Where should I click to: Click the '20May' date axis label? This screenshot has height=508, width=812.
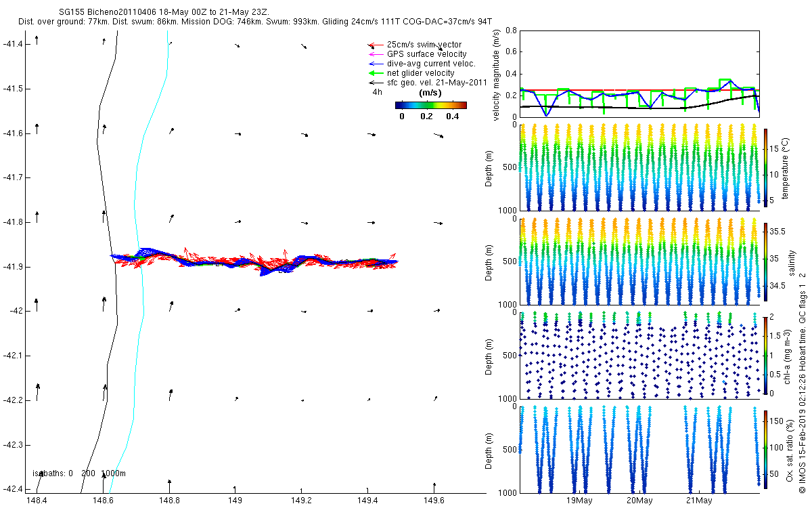[639, 501]
